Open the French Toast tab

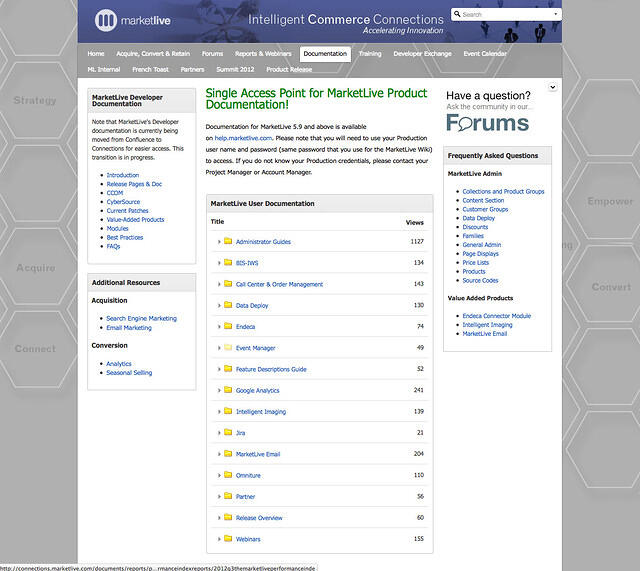[150, 69]
